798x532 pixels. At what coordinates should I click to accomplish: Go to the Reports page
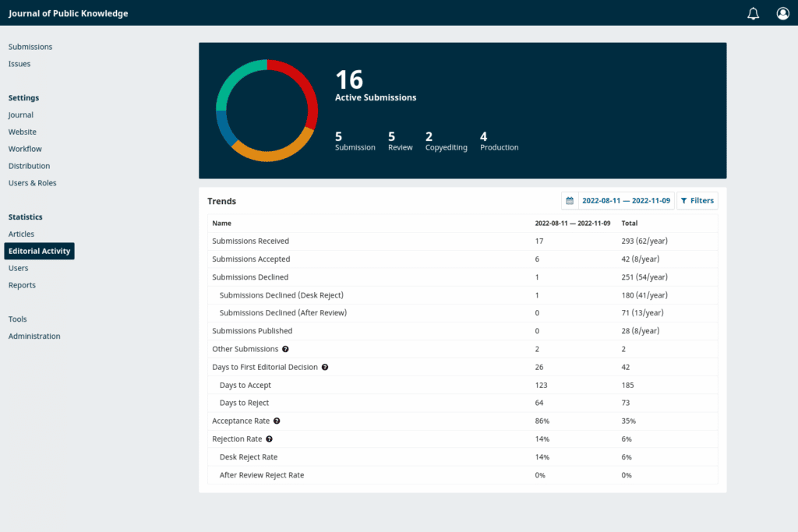(21, 285)
